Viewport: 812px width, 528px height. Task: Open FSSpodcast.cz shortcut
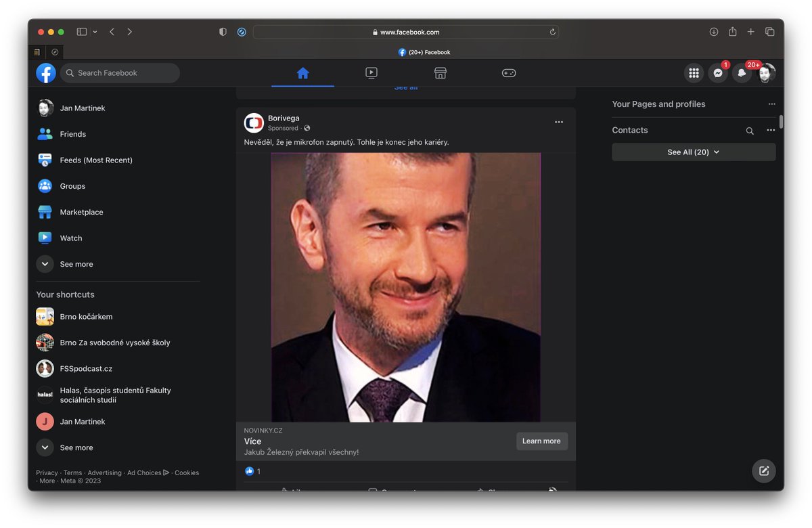point(118,369)
